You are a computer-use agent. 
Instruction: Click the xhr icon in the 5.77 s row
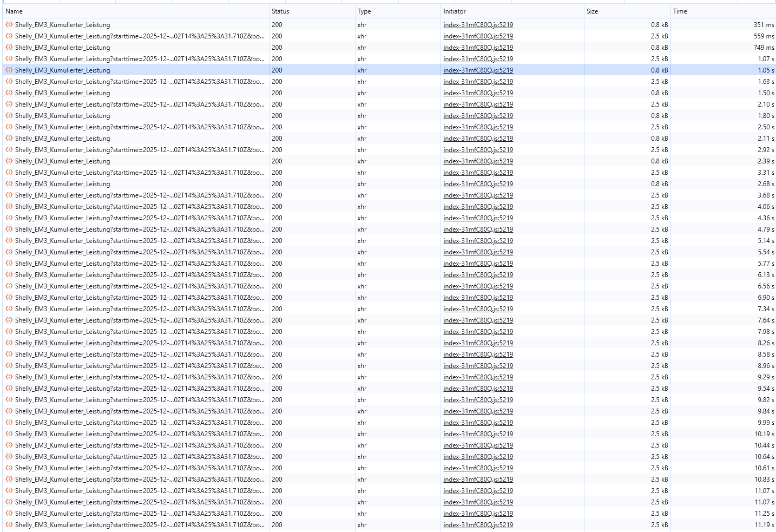(9, 264)
